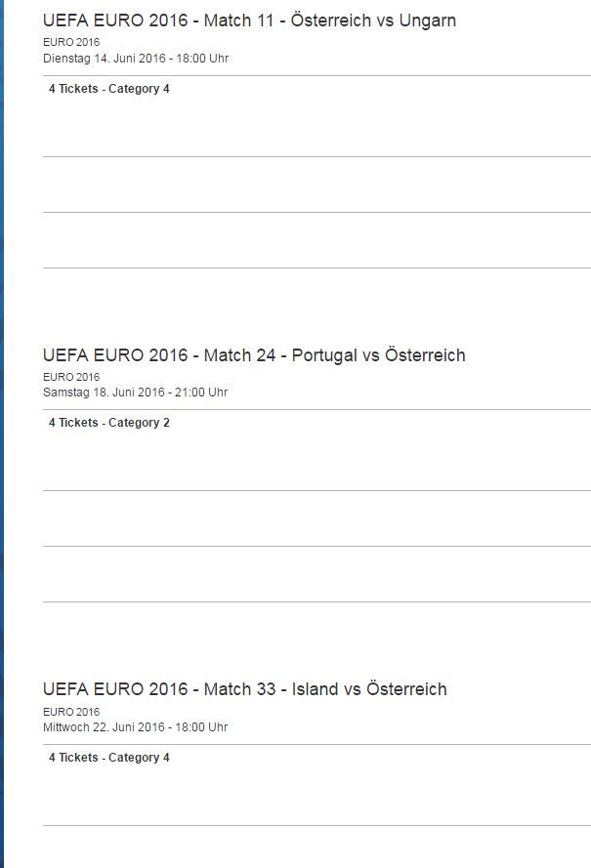Click the EURO 2016 label under Match 11
591x868 pixels.
coord(71,43)
